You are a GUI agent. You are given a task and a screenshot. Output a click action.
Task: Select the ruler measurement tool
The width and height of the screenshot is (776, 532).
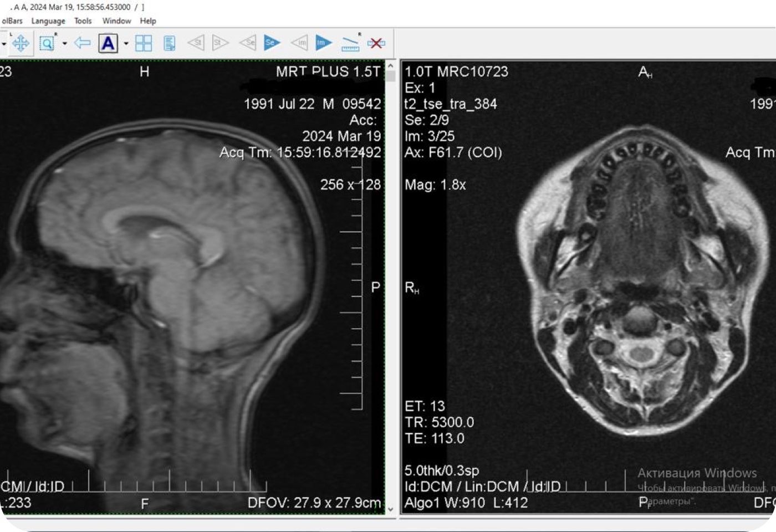pos(350,43)
